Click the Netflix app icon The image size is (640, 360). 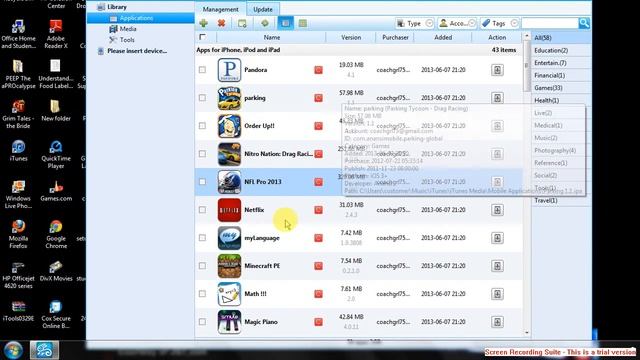(229, 210)
